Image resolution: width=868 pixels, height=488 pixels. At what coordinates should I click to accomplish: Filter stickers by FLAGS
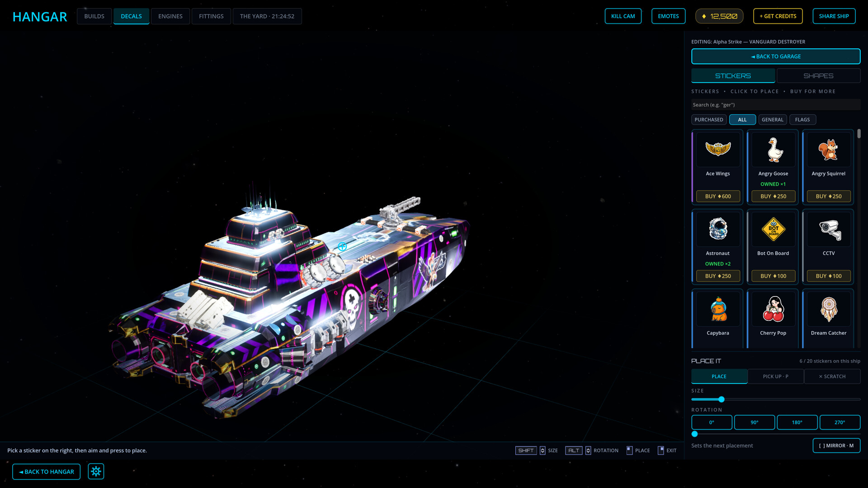click(802, 120)
